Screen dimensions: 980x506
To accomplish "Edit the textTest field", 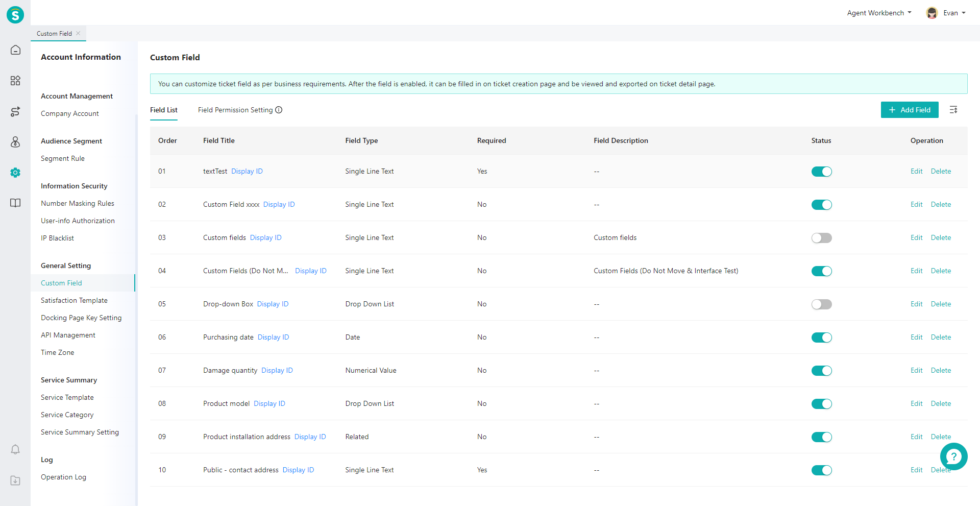I will [917, 171].
